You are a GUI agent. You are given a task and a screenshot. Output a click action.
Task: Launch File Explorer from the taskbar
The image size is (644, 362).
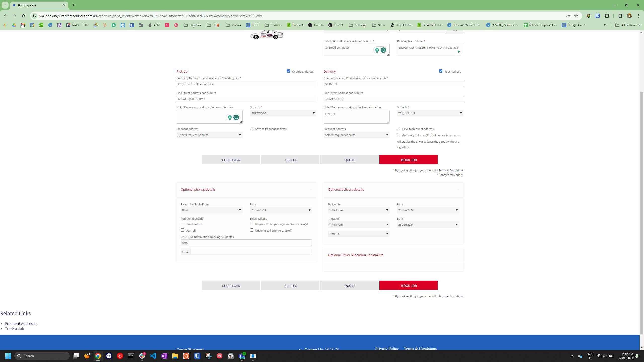(x=175, y=356)
